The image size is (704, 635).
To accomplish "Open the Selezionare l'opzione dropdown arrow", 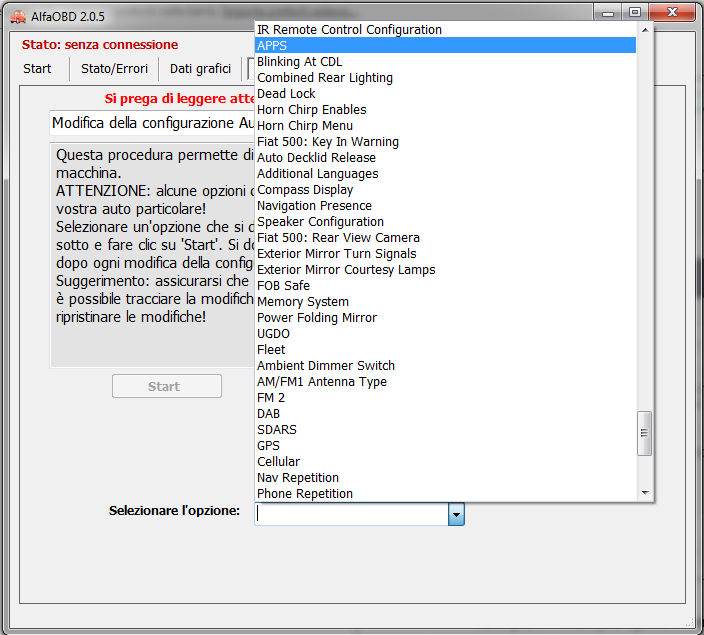I will (x=456, y=514).
